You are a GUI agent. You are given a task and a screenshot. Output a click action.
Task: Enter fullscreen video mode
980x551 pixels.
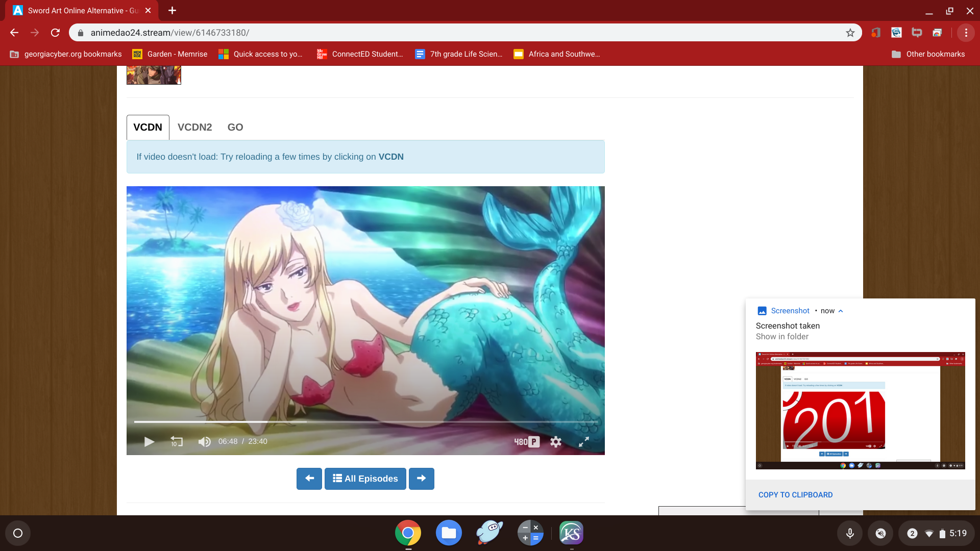click(584, 442)
